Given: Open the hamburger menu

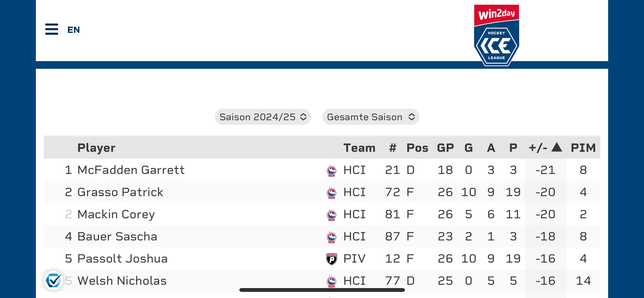Looking at the screenshot, I should click(x=52, y=29).
